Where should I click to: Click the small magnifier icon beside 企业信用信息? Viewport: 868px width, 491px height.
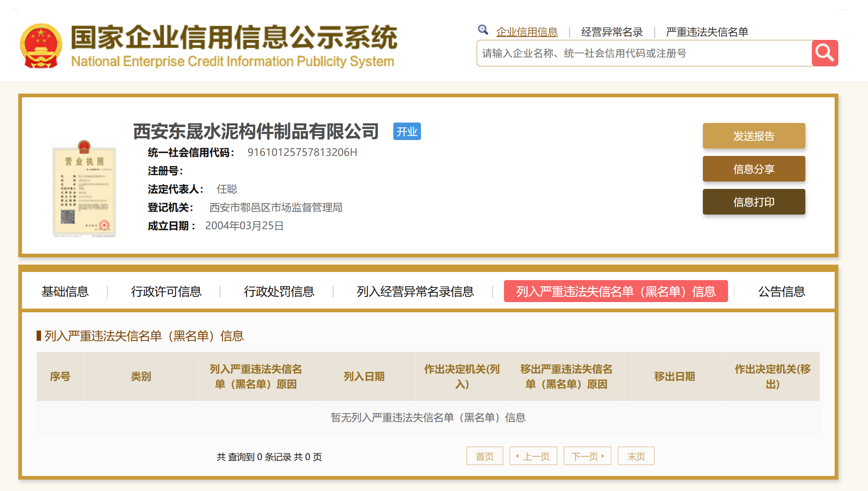tap(483, 30)
